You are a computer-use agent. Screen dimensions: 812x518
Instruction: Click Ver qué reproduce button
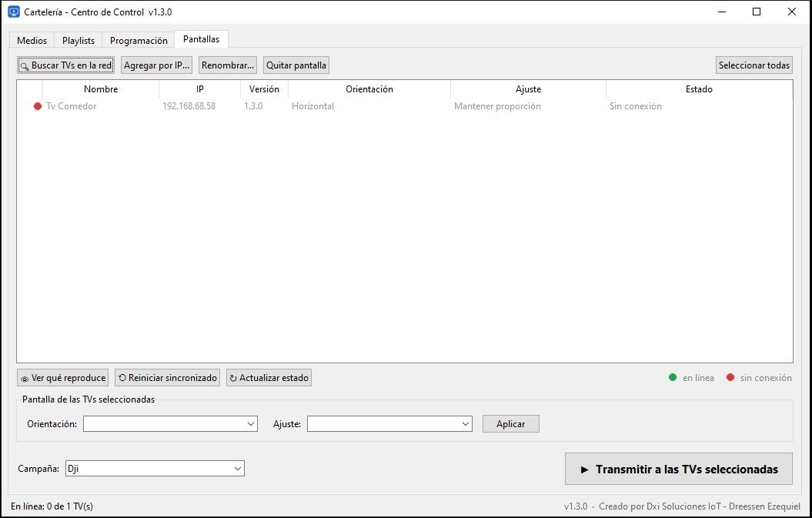(62, 378)
